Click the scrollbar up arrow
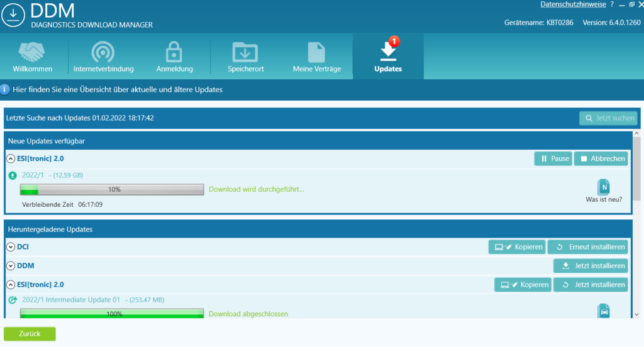The width and height of the screenshot is (644, 347). point(636,133)
